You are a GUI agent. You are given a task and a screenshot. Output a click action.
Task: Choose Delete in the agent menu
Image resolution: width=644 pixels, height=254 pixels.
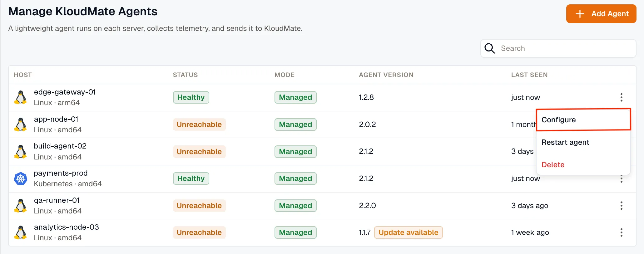click(x=583, y=165)
